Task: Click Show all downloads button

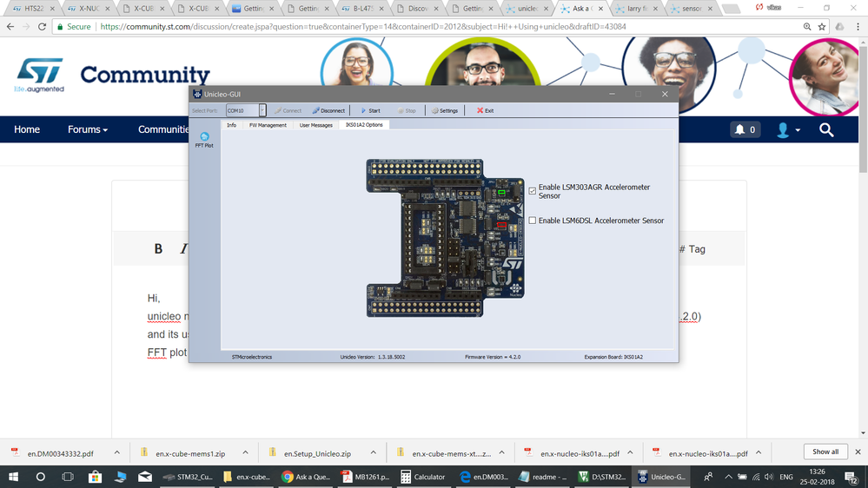Action: tap(825, 452)
